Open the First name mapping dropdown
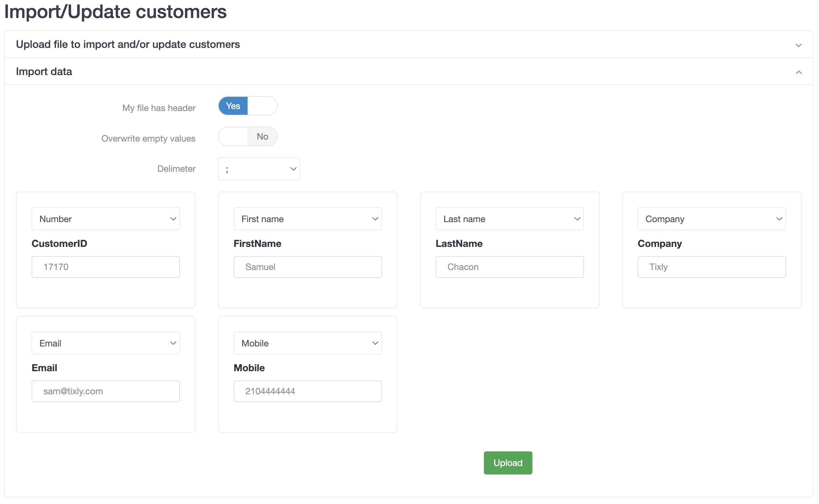The width and height of the screenshot is (819, 504). pos(308,219)
